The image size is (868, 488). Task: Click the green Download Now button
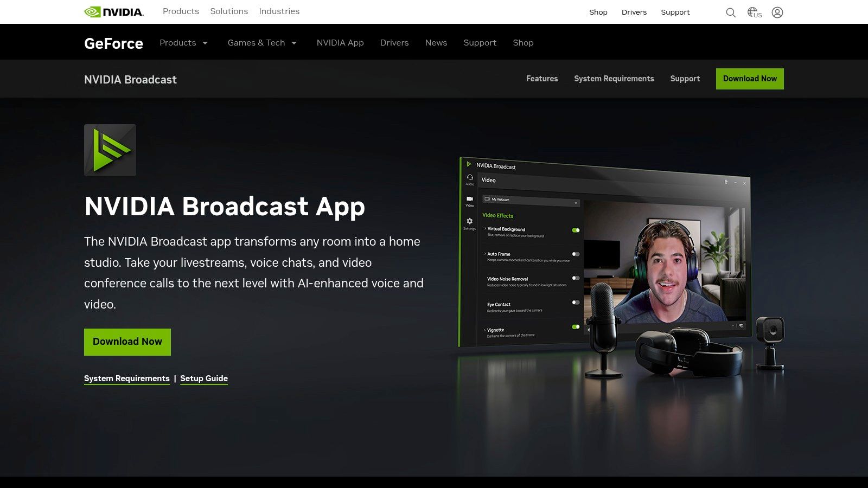click(127, 342)
